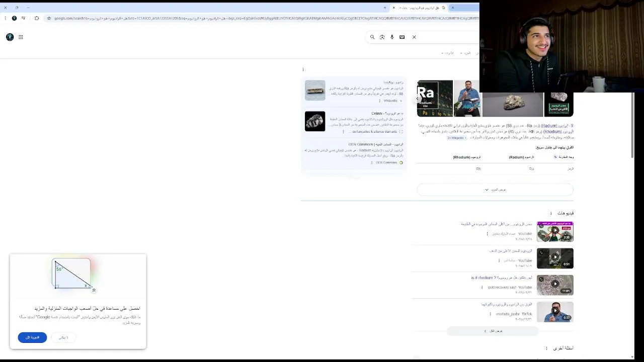This screenshot has width=644, height=362.
Task: Open the man in blue shirt image
Action: pyautogui.click(x=467, y=98)
